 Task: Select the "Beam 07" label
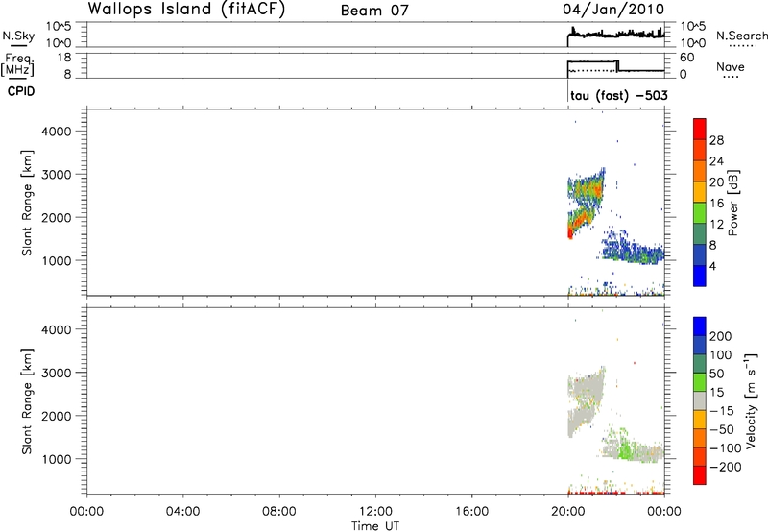click(x=374, y=11)
